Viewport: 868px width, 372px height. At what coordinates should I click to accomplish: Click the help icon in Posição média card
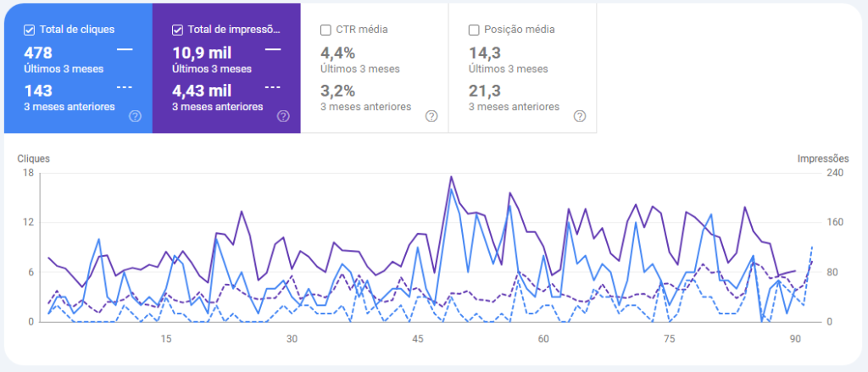click(x=579, y=116)
